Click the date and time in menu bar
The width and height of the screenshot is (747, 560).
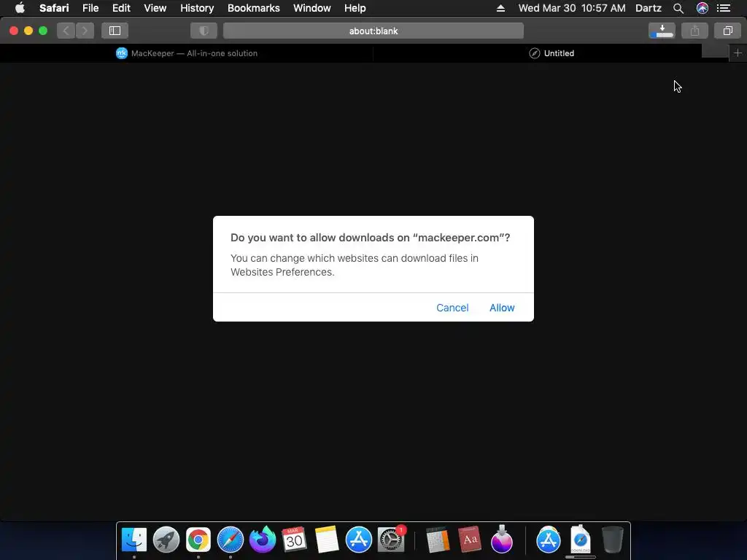click(572, 8)
